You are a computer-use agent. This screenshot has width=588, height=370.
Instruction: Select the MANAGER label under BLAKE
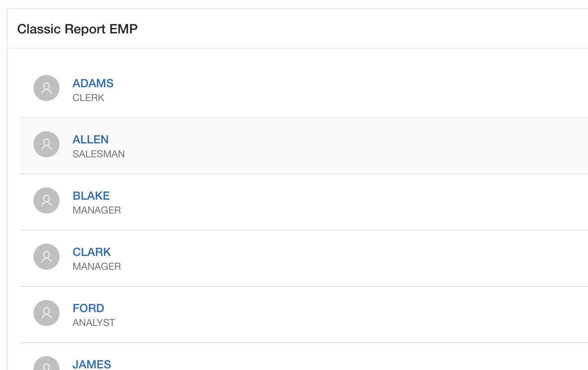[97, 210]
